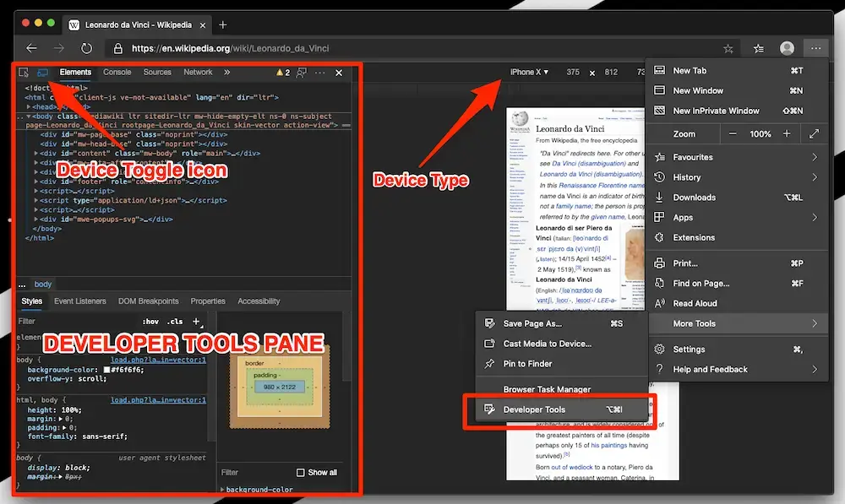Select Developer Tools from the submenu
The image size is (845, 504).
pos(534,410)
